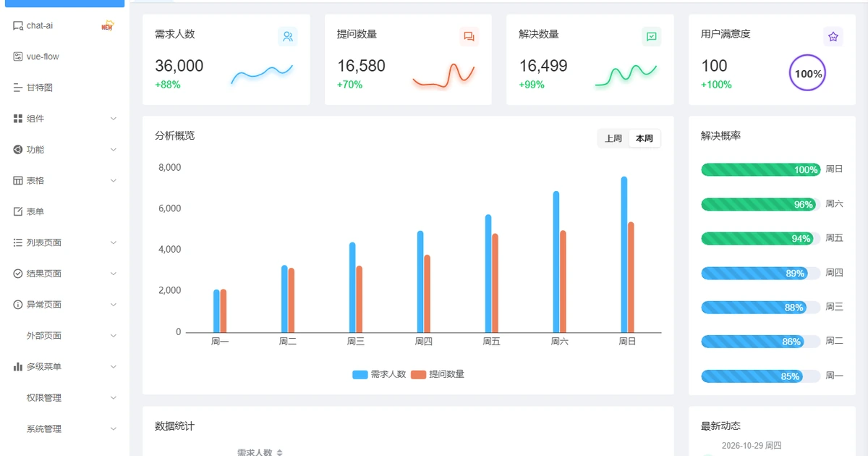Click the 表单 form edit icon
The height and width of the screenshot is (456, 868).
pos(18,211)
